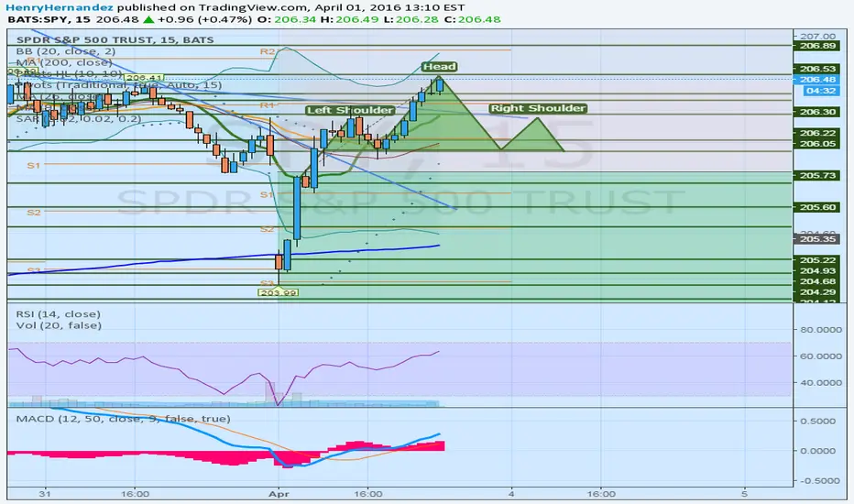Click the R2 pivot level label
The height and width of the screenshot is (504, 854).
coord(267,51)
